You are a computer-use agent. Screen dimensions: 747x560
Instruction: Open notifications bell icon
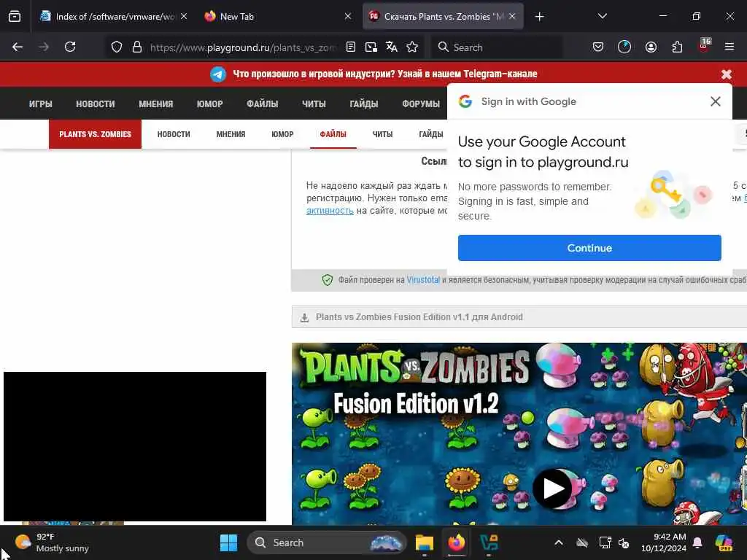click(x=697, y=542)
